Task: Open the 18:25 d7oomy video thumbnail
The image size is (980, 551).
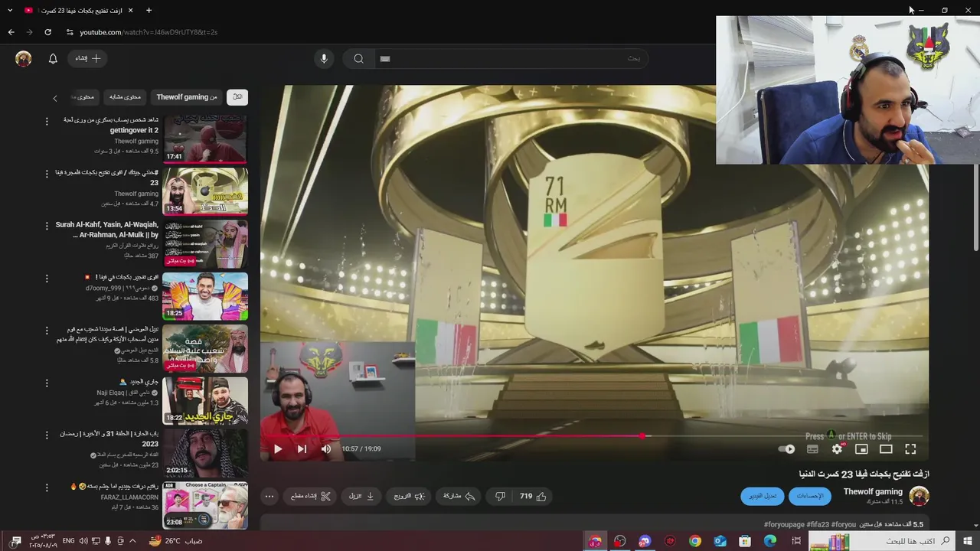Action: (205, 295)
